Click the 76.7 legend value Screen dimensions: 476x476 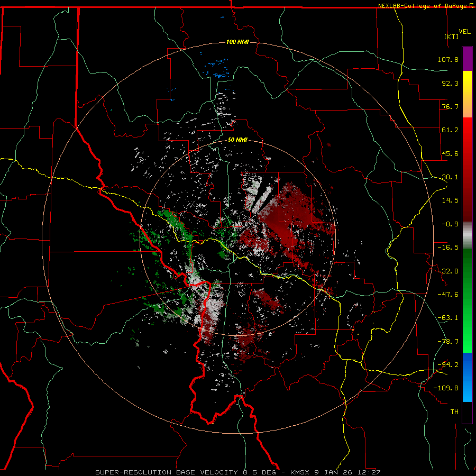tap(450, 106)
